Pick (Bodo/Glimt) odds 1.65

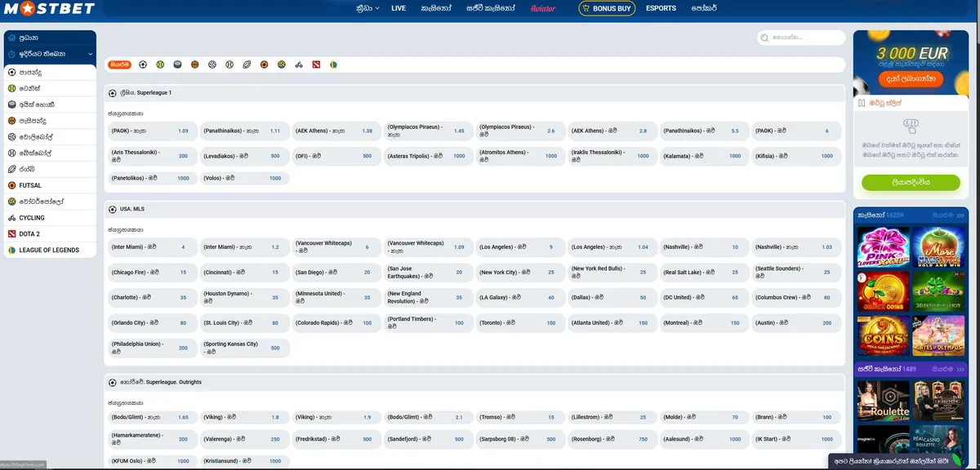(151, 417)
